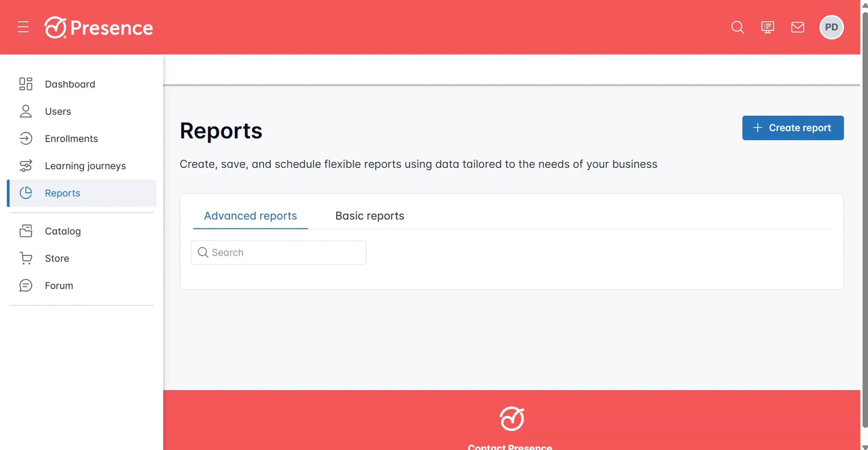This screenshot has height=450, width=868.
Task: Click the Presence logo in footer
Action: (511, 419)
